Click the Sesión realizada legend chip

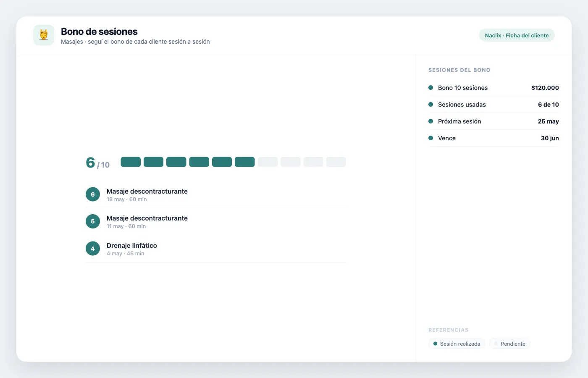[457, 344]
